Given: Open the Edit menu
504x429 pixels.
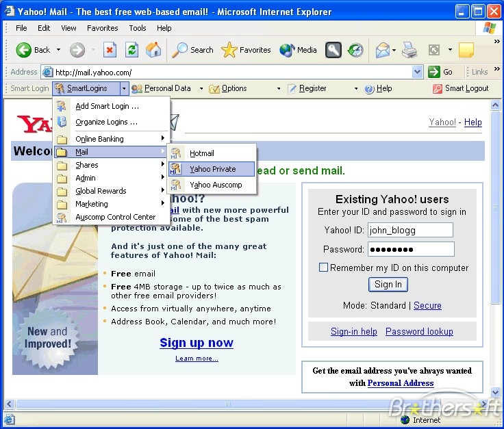Looking at the screenshot, I should coord(44,28).
